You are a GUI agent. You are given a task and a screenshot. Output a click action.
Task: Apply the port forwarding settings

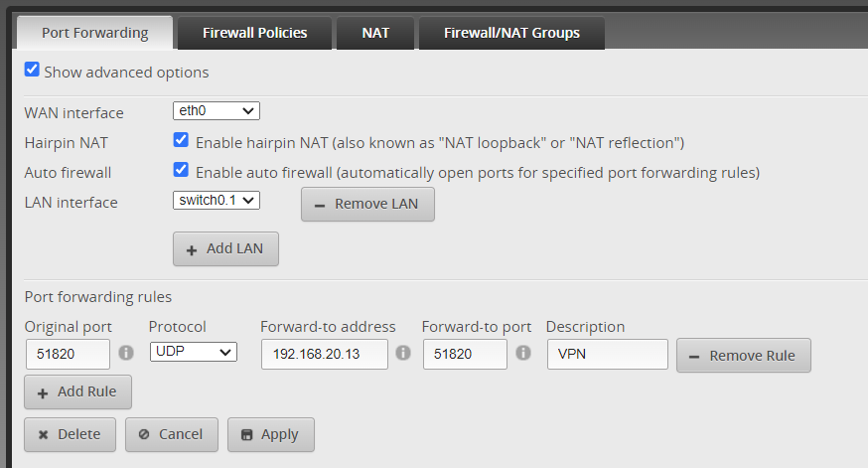pyautogui.click(x=271, y=434)
